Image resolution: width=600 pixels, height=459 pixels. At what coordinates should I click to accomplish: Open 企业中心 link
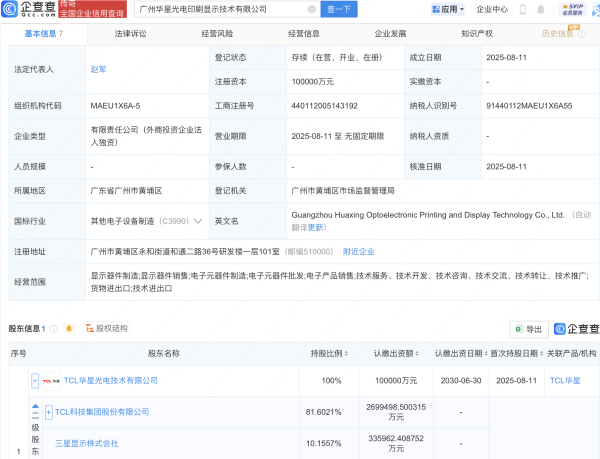(x=492, y=9)
